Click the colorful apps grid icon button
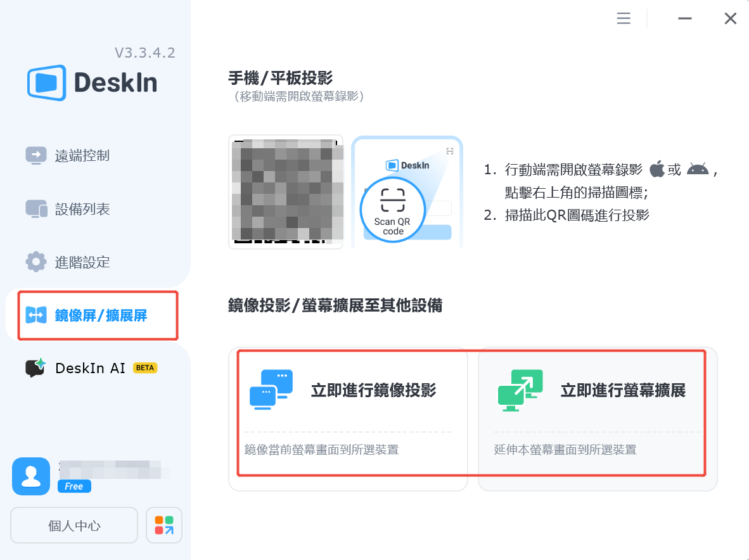 (x=164, y=525)
